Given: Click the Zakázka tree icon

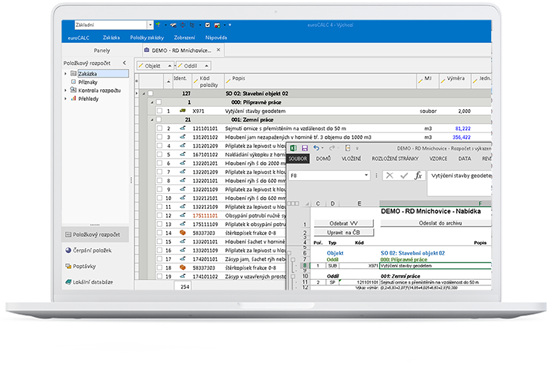Looking at the screenshot, I should [x=73, y=73].
